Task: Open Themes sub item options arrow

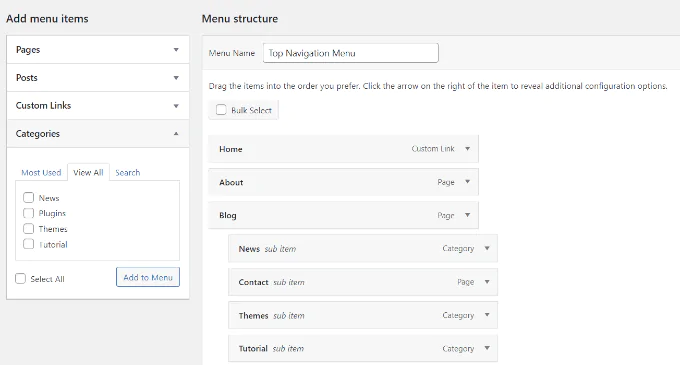Action: pyautogui.click(x=487, y=315)
